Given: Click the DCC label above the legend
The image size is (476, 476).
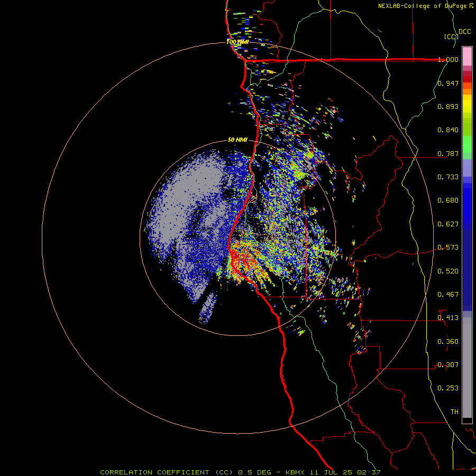Looking at the screenshot, I should [465, 32].
